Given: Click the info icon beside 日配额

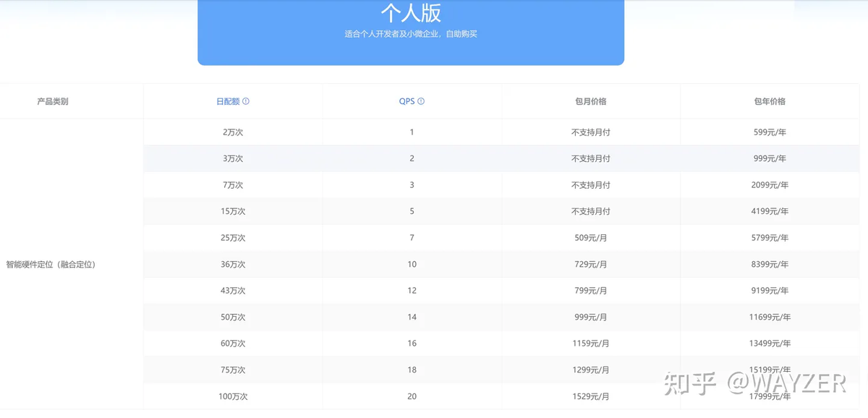Looking at the screenshot, I should coord(246,102).
